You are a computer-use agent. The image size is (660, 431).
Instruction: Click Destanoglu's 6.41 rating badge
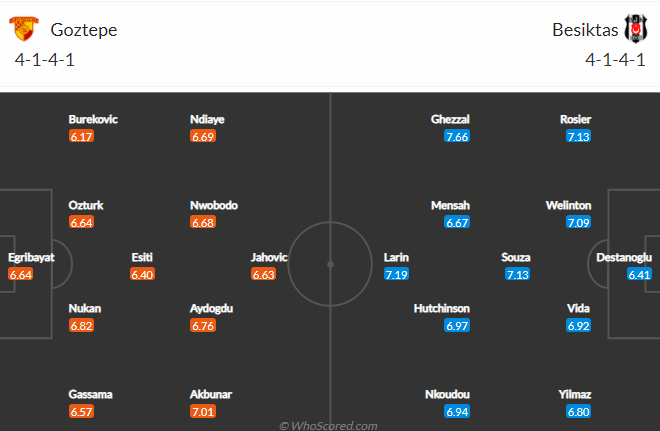coord(639,274)
